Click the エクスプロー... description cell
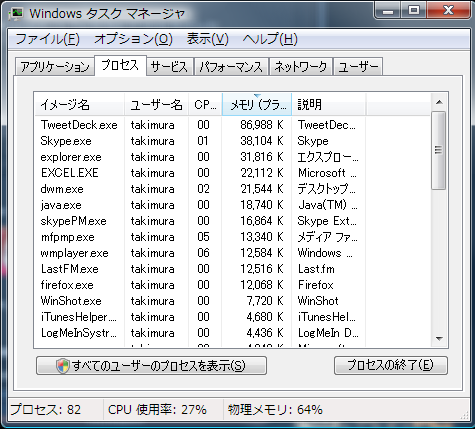The height and width of the screenshot is (429, 475). point(328,157)
